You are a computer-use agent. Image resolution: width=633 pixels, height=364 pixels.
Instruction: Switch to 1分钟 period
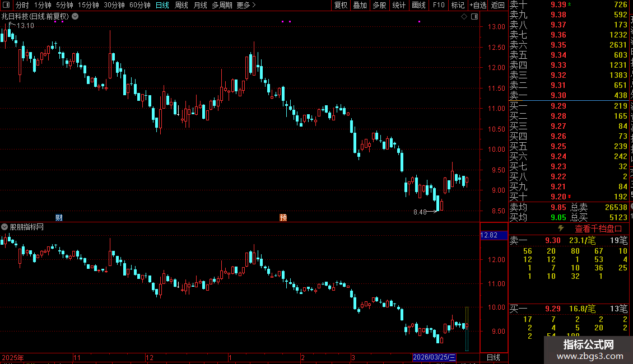[43, 5]
